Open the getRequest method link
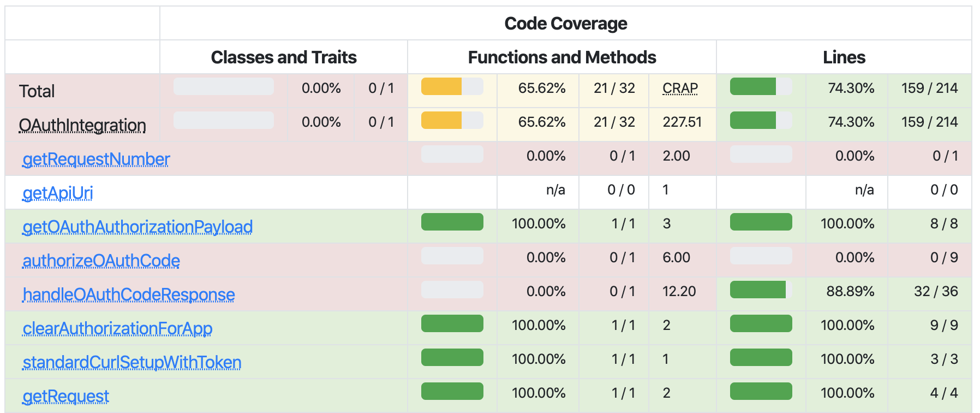 coord(65,396)
